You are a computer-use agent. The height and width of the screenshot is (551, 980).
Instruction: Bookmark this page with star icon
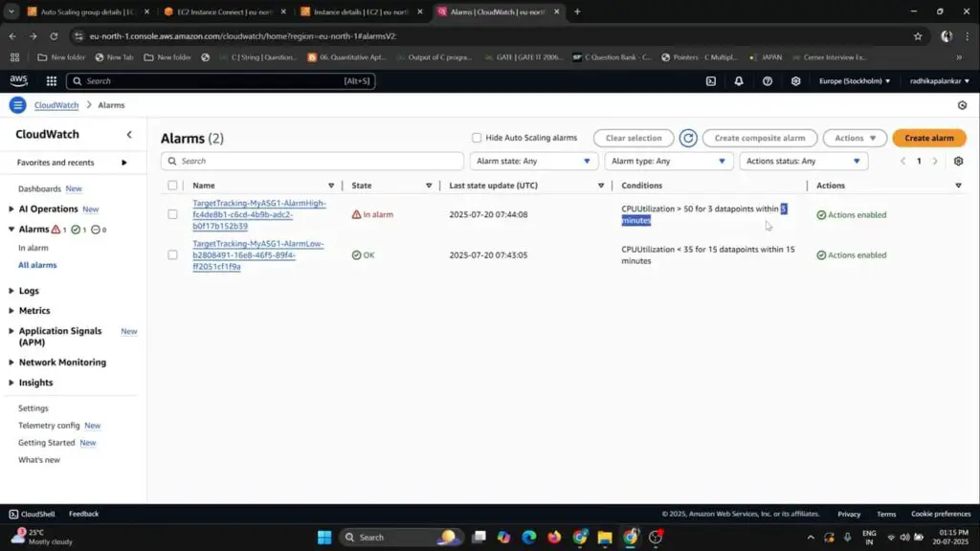[x=918, y=36]
